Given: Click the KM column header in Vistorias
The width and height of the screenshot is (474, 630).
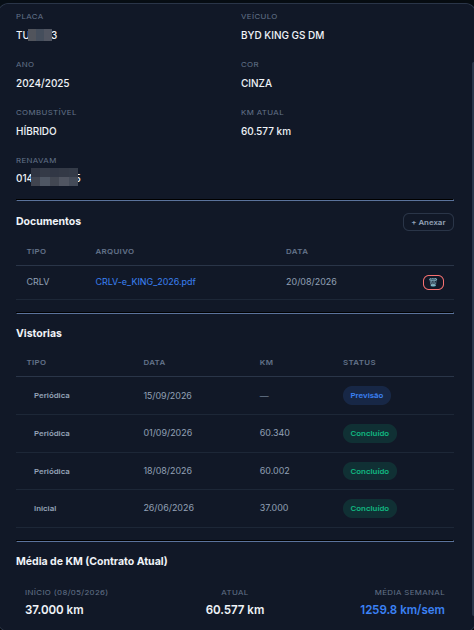Looking at the screenshot, I should coord(266,362).
